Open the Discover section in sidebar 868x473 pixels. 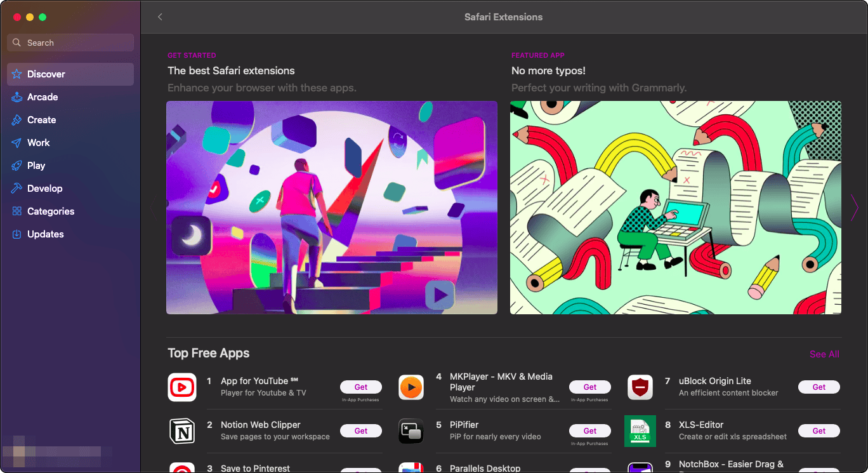tap(46, 74)
